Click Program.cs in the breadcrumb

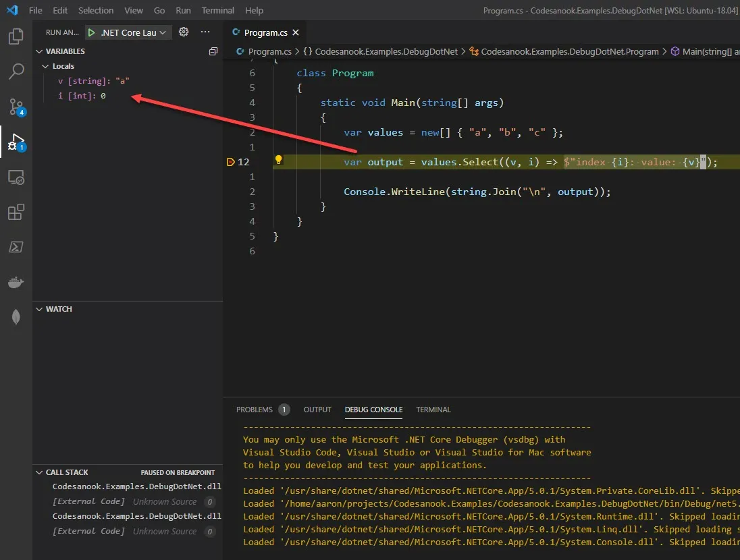[x=269, y=51]
